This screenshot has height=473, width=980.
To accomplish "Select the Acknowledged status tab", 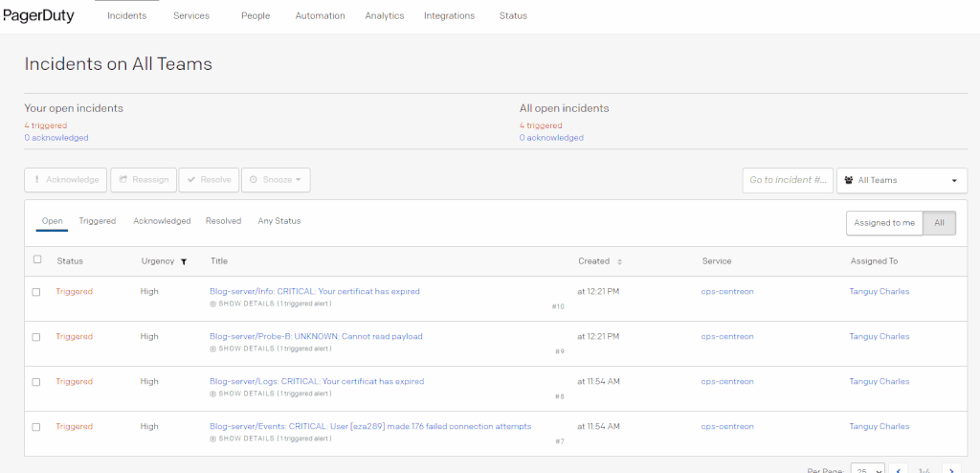I will (x=162, y=221).
